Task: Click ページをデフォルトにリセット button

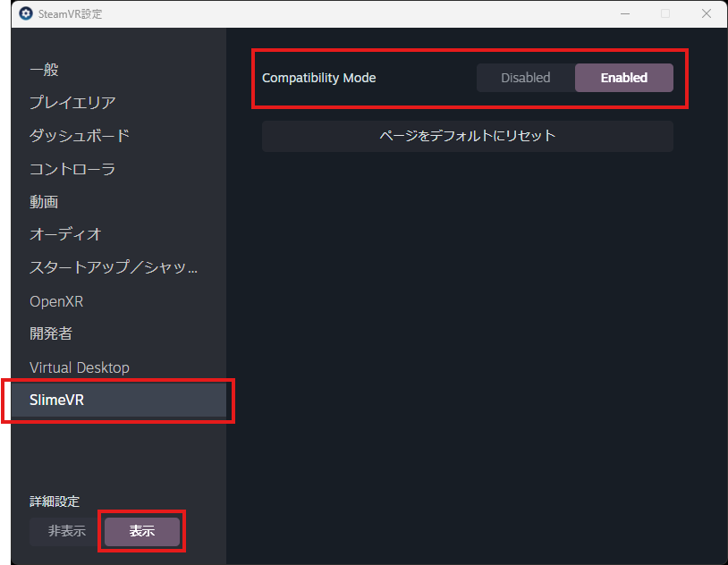Action: (x=468, y=136)
